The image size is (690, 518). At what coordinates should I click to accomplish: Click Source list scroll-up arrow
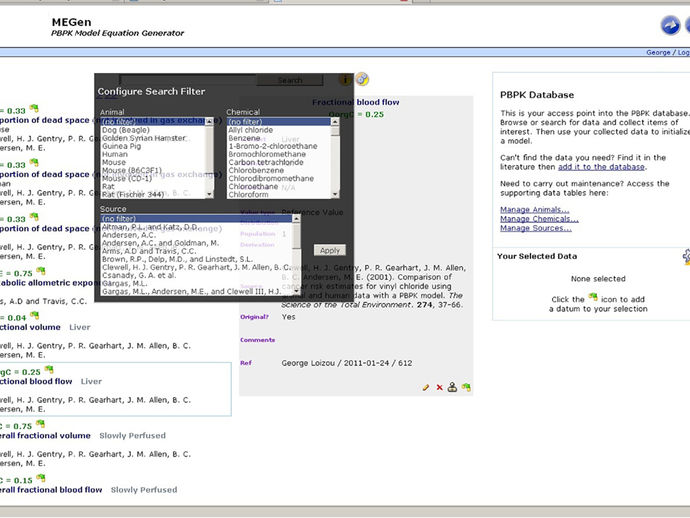296,219
